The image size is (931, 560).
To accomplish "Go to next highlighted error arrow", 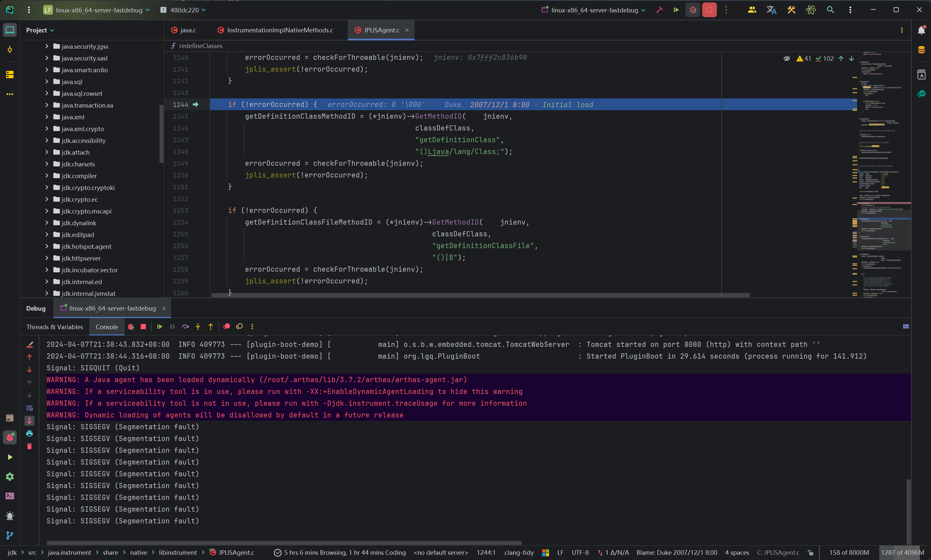I will click(x=851, y=59).
